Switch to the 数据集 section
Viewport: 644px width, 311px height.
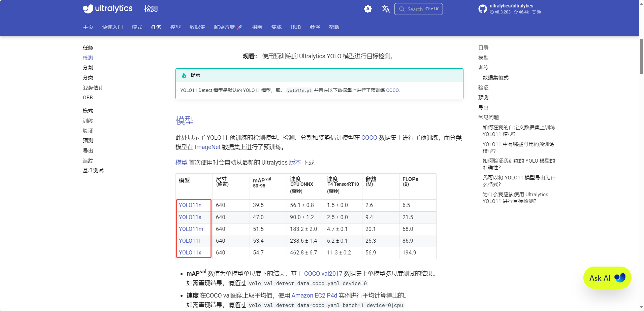pos(197,27)
